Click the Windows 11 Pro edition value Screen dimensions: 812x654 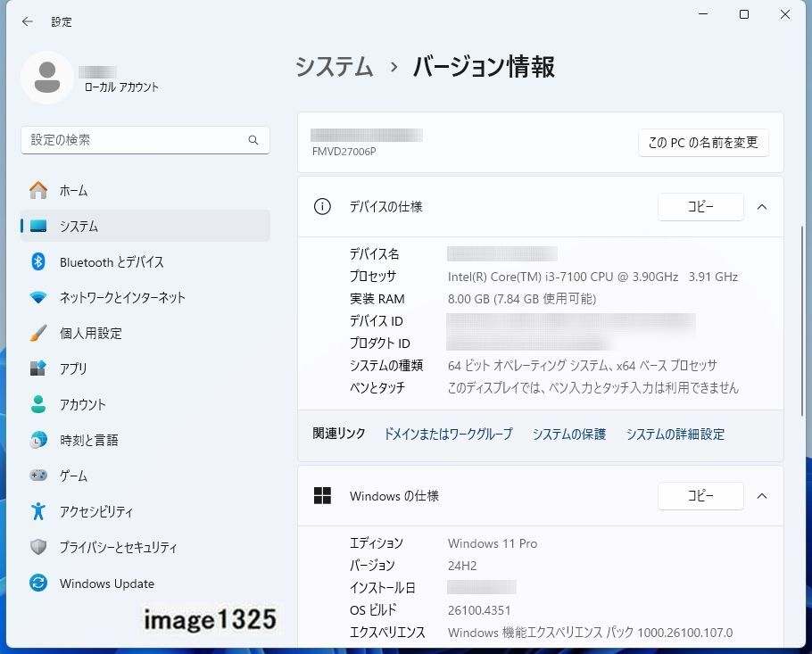(x=493, y=543)
